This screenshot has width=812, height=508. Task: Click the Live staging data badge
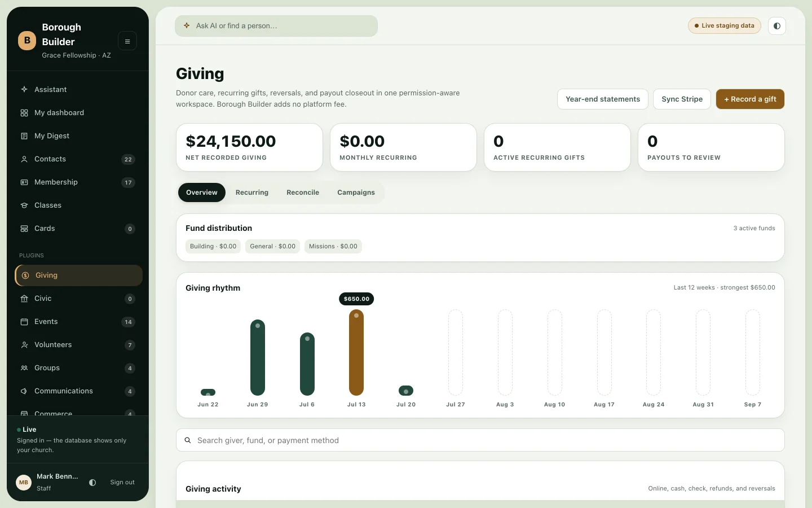(x=725, y=26)
